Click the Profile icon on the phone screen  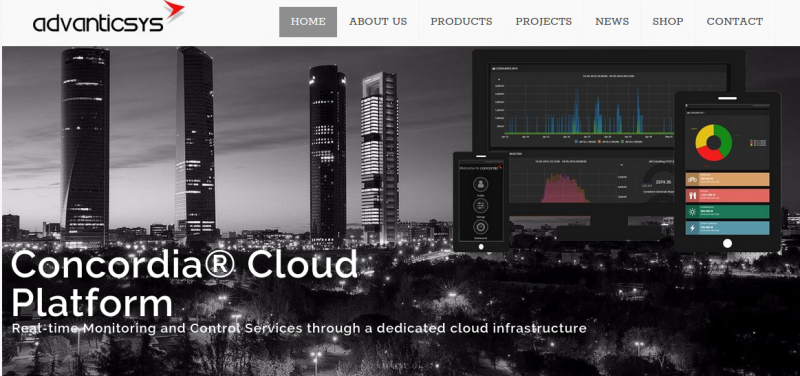point(481,184)
